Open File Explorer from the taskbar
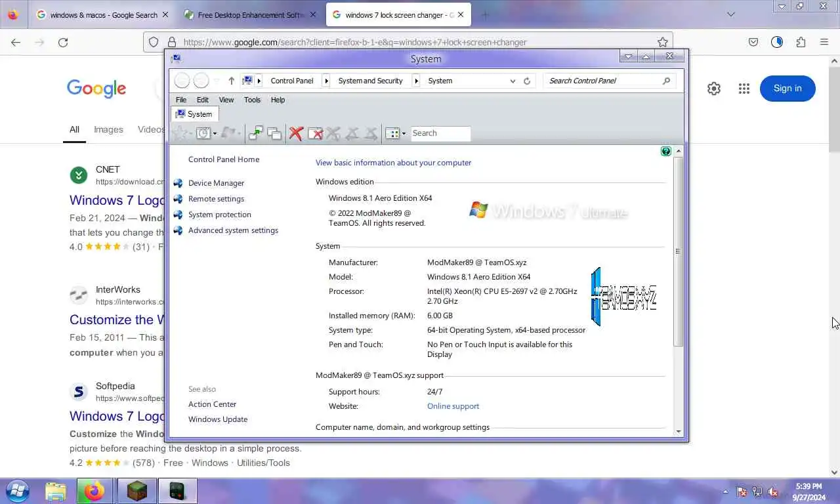 pos(56,491)
